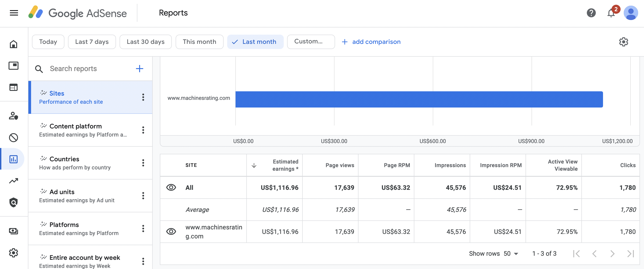Click the Reports page title
Screen dimensions: 644x269
coord(173,13)
